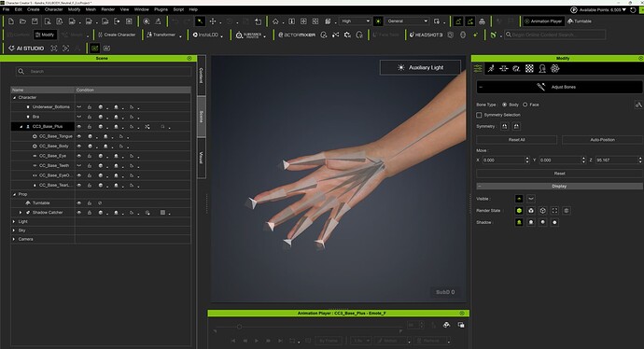Viewport: 644px width, 349px height.
Task: Collapse the Display section header
Action: (559, 187)
